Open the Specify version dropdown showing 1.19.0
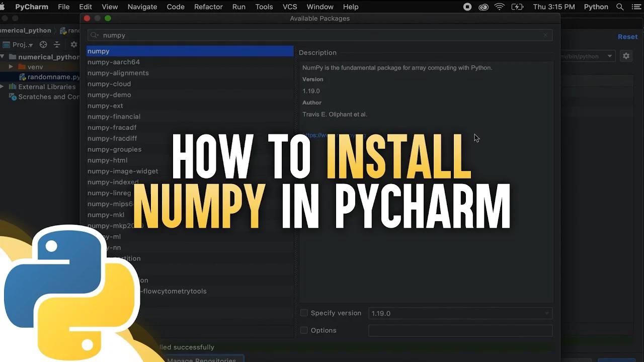The image size is (644, 362). point(546,313)
